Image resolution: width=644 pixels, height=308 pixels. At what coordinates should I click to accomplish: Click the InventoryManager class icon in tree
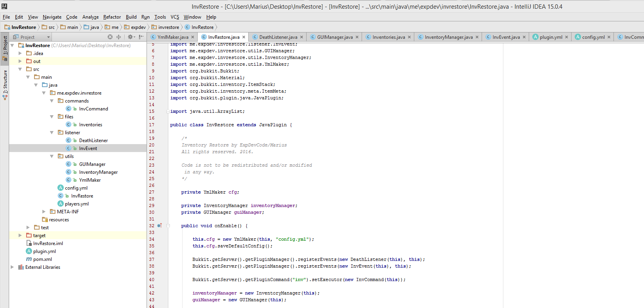coord(69,172)
